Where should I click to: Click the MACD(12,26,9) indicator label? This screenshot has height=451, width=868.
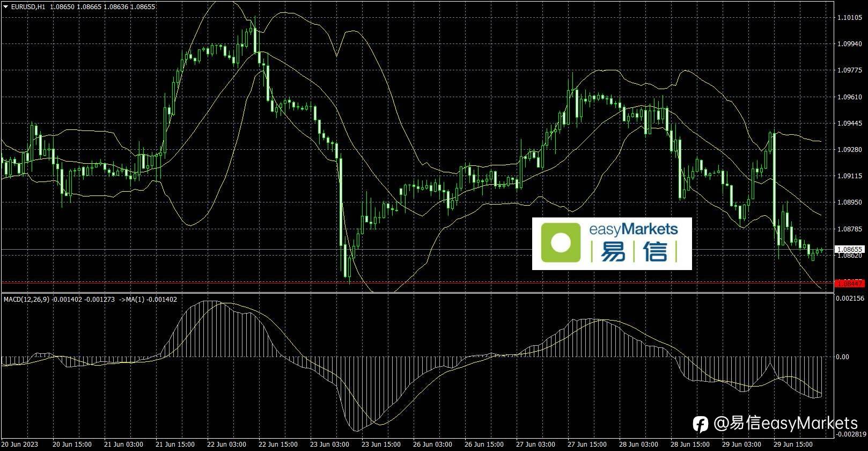[x=27, y=300]
